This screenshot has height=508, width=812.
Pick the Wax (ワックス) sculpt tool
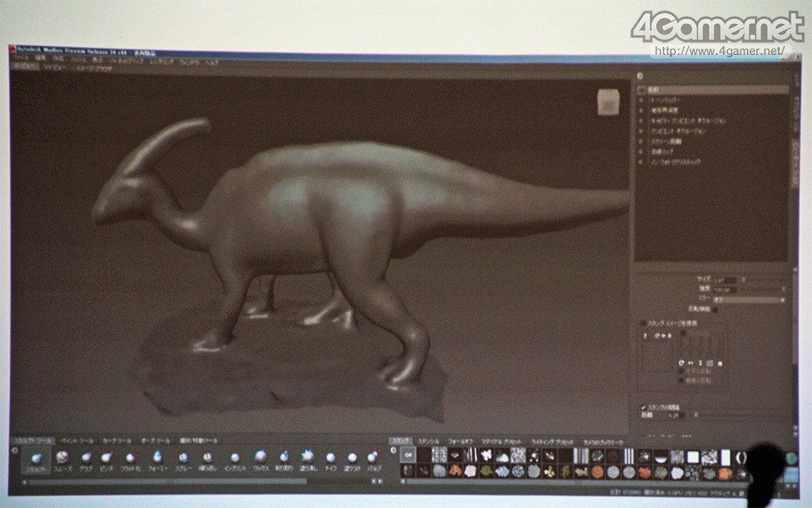[260, 458]
